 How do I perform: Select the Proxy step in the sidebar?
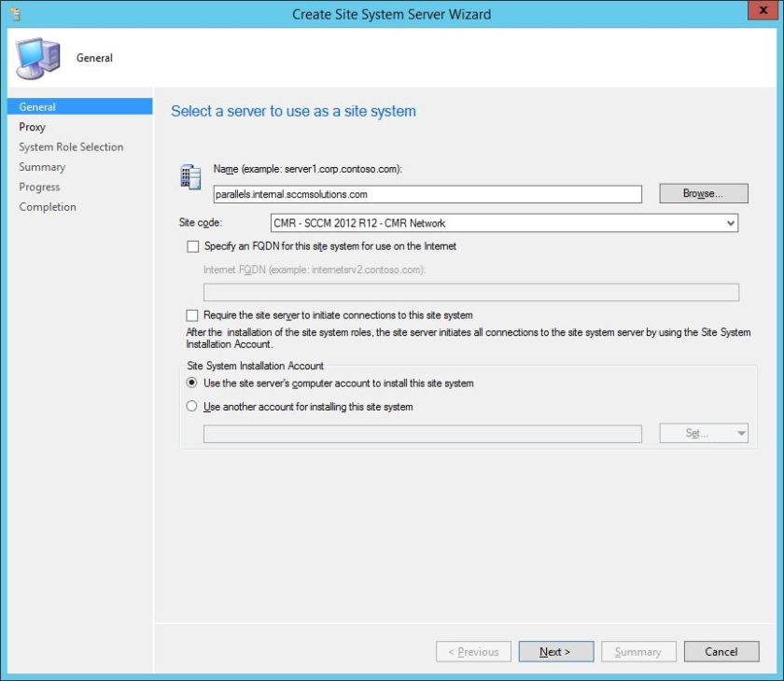click(33, 126)
